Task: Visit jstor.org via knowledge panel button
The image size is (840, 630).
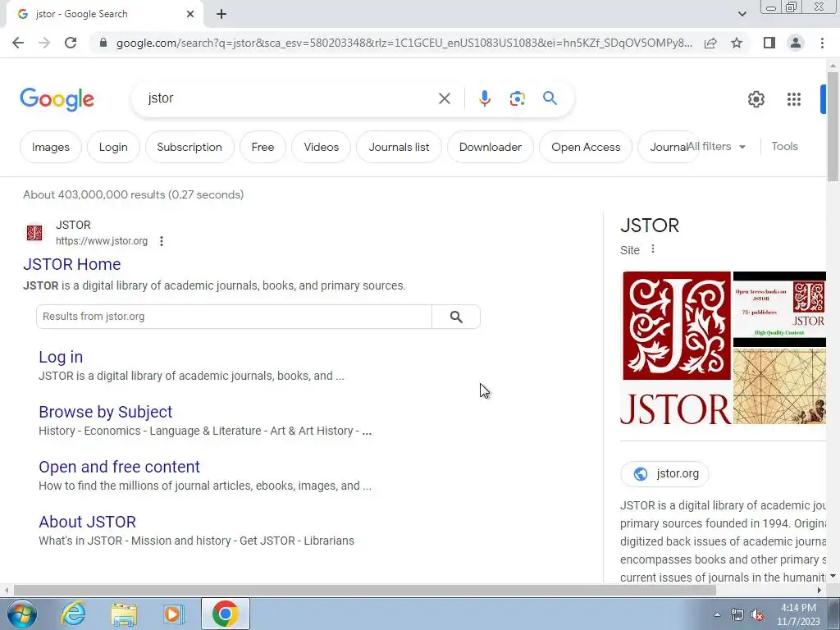Action: tap(664, 473)
